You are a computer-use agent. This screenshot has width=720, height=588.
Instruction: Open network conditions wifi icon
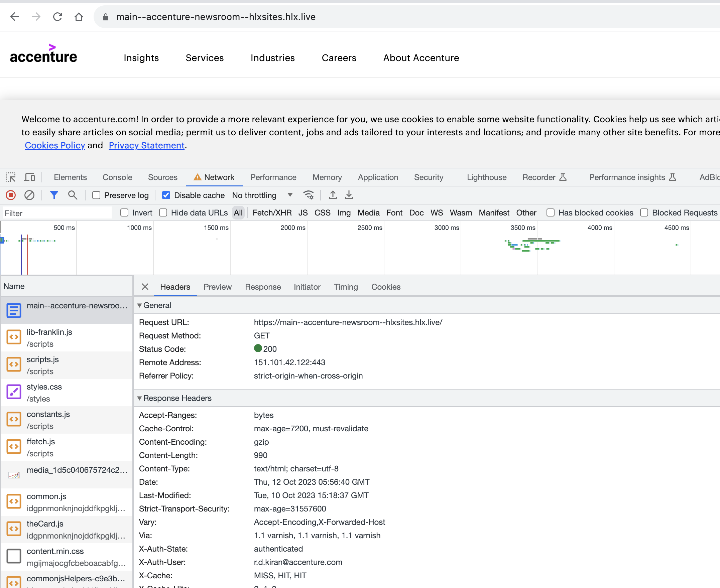pyautogui.click(x=309, y=195)
